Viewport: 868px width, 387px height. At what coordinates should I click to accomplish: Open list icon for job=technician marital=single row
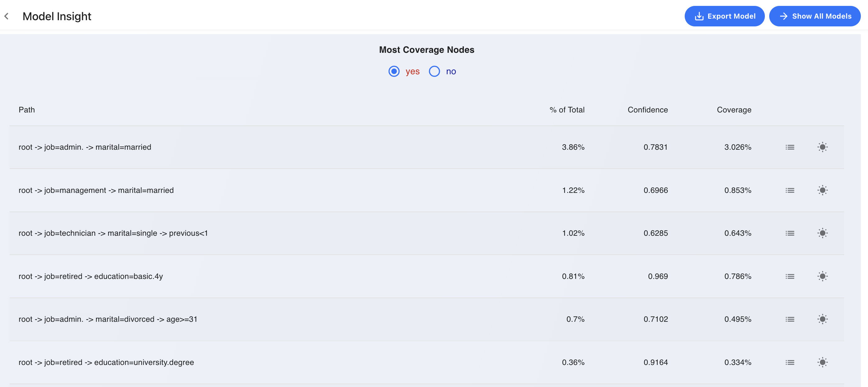click(x=790, y=233)
